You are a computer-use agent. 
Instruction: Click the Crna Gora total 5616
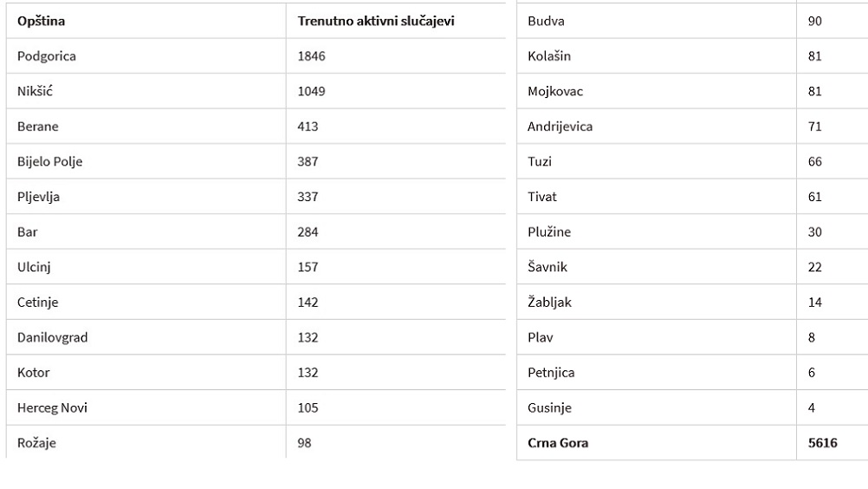[823, 443]
